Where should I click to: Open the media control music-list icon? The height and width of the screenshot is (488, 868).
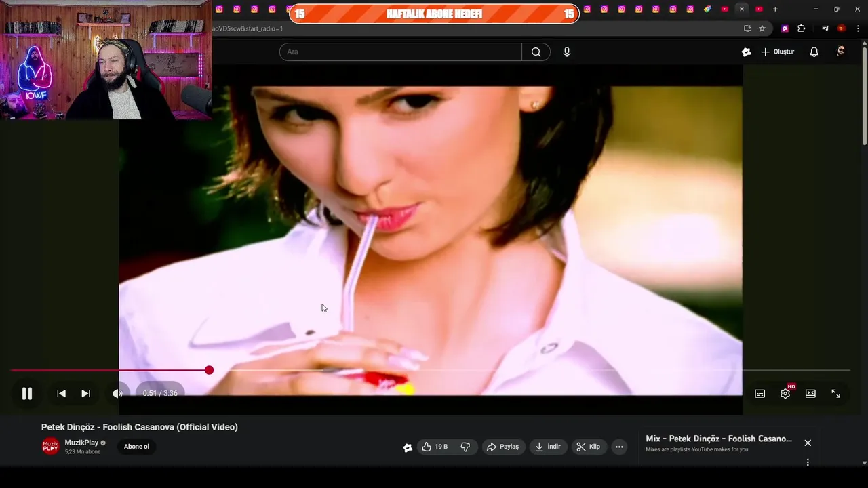[825, 28]
